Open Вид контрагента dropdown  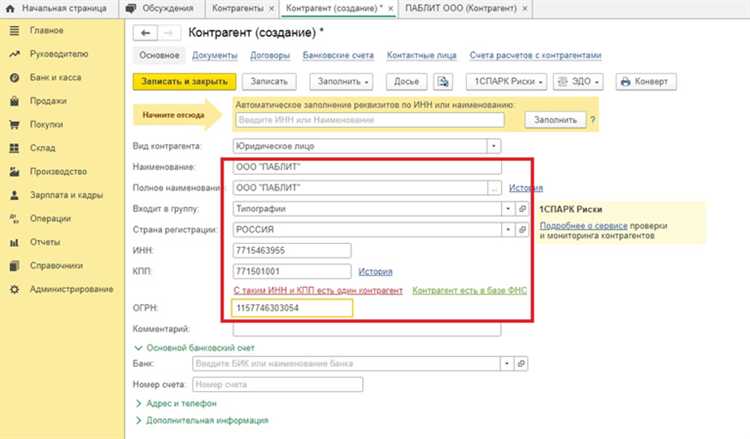pos(494,146)
